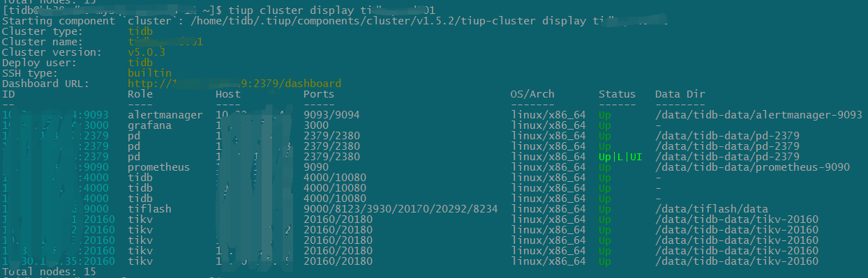The height and width of the screenshot is (278, 868).
Task: Select the alertmanager role text
Action: pyautogui.click(x=165, y=115)
